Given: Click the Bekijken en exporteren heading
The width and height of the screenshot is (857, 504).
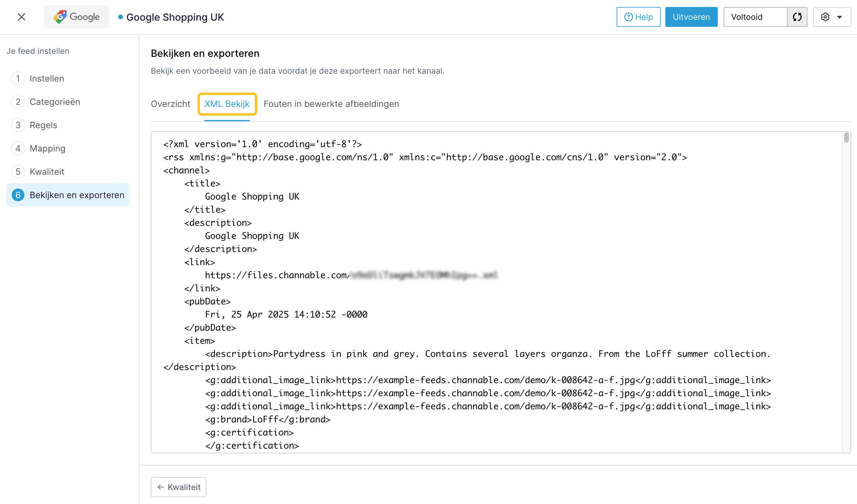Looking at the screenshot, I should tap(205, 53).
